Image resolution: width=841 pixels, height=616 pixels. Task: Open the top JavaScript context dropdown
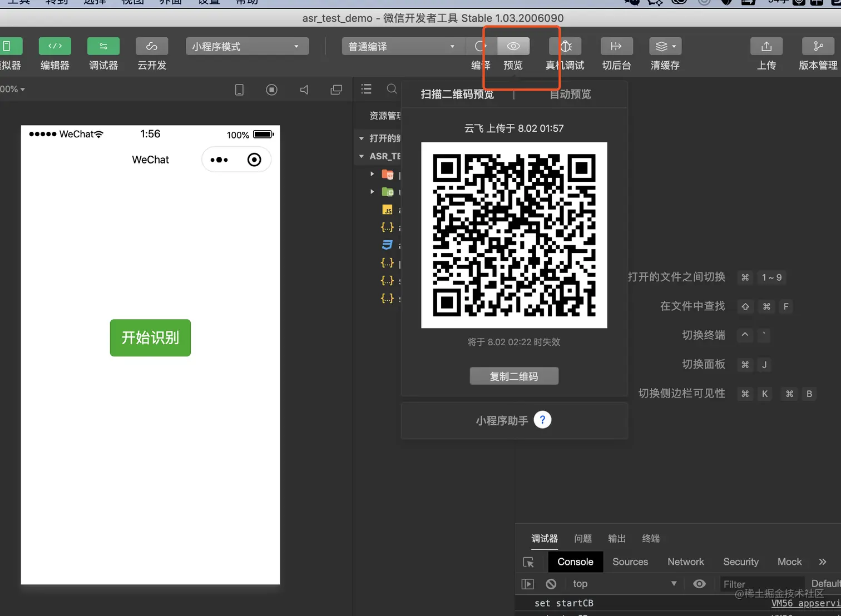(x=625, y=584)
